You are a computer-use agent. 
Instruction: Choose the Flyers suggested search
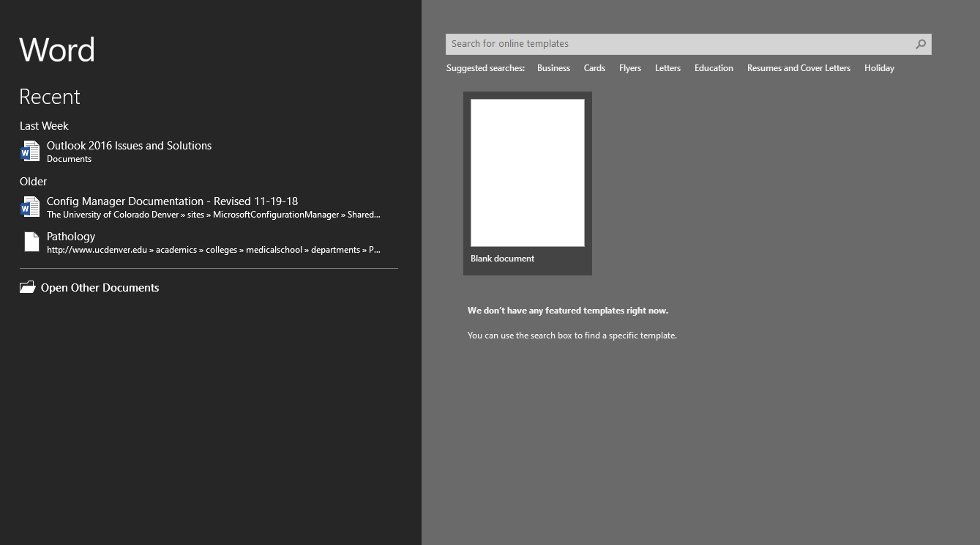click(x=630, y=68)
